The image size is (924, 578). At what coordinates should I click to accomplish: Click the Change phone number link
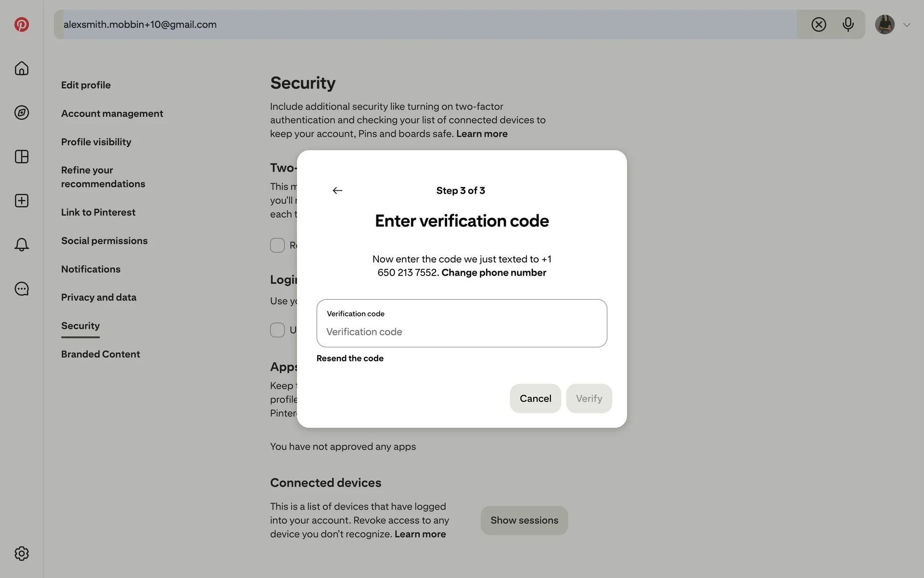tap(494, 273)
